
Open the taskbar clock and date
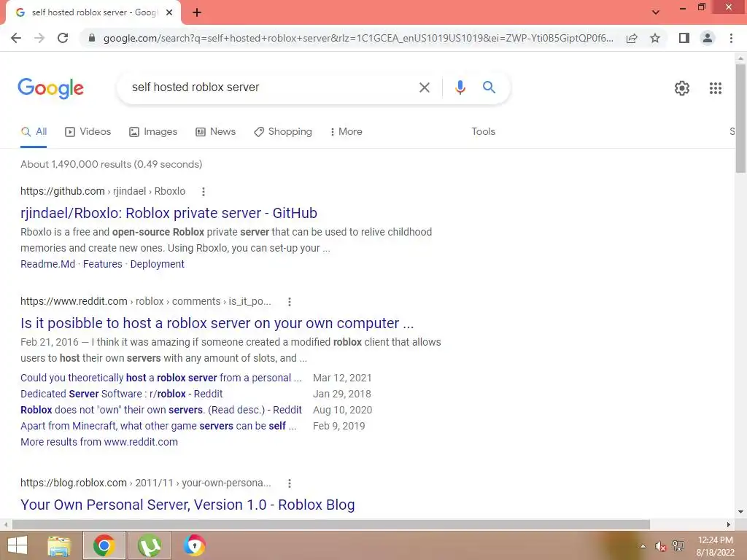716,546
